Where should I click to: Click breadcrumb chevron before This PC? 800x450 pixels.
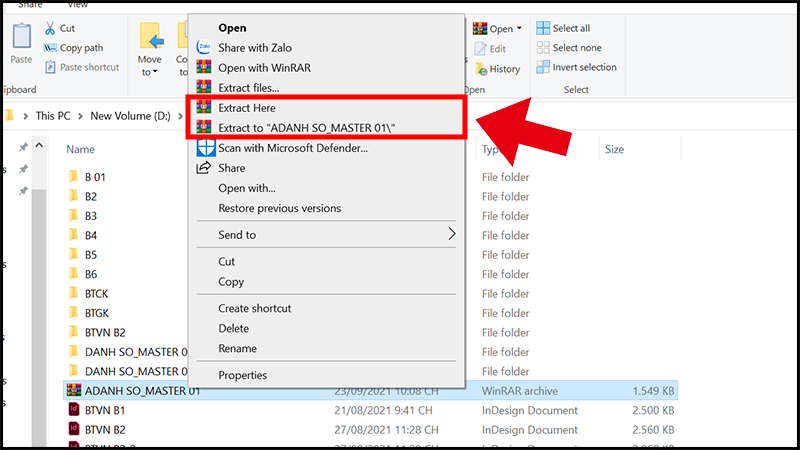(26, 116)
